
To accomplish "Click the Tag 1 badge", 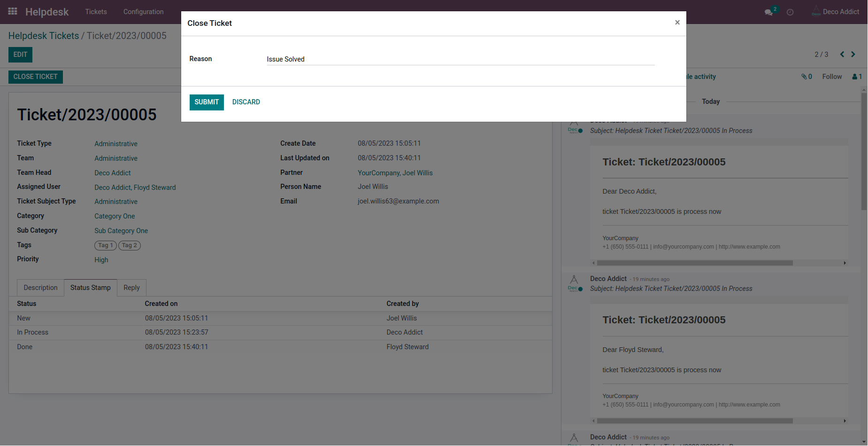I will (106, 245).
